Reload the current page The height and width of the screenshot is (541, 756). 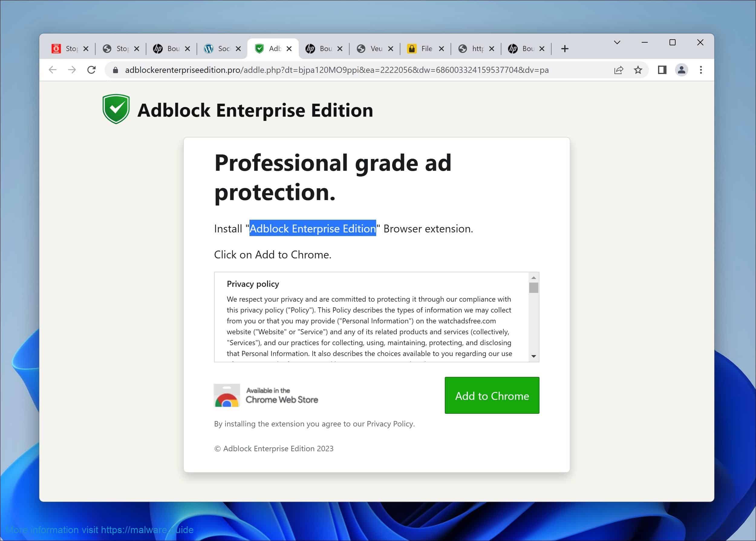pos(92,70)
